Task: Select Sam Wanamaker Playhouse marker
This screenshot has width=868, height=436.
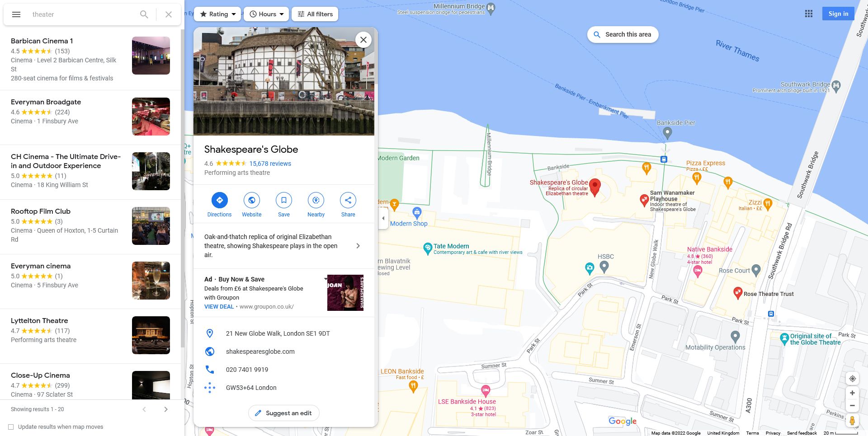Action: click(644, 200)
